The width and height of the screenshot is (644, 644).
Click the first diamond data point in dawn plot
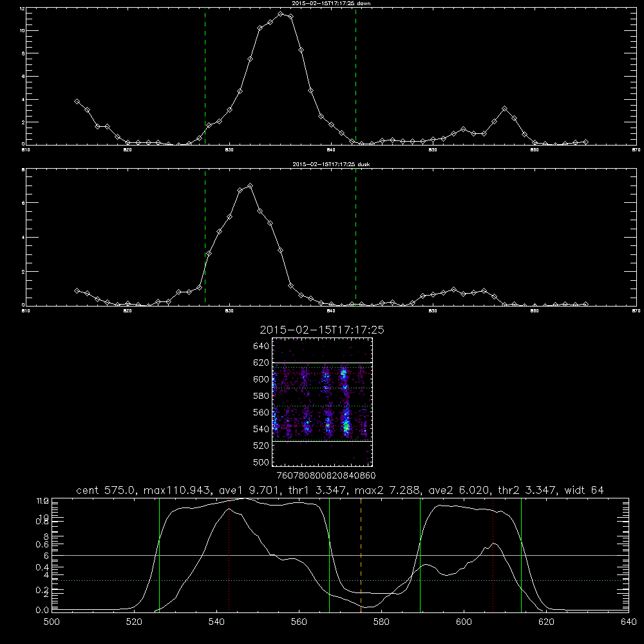tap(77, 102)
